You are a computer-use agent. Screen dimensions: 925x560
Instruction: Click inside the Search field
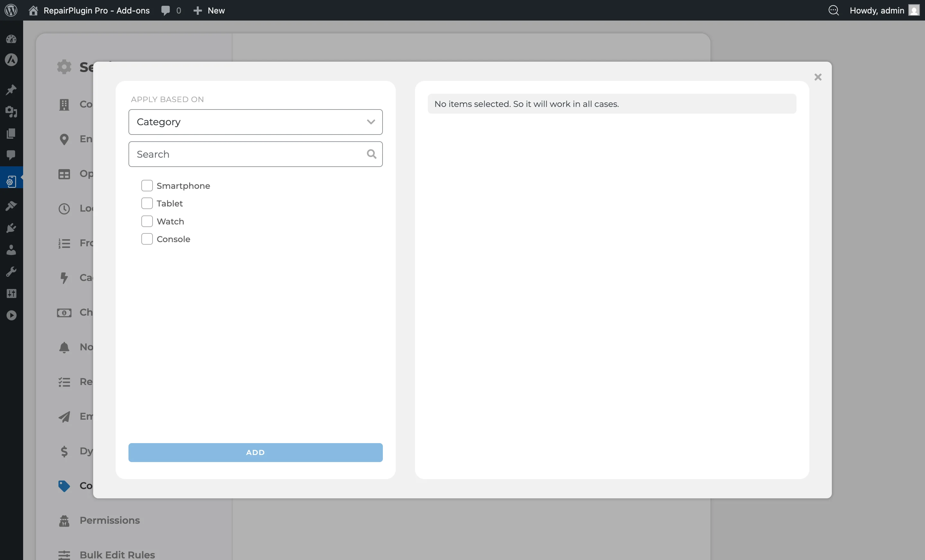pyautogui.click(x=248, y=154)
